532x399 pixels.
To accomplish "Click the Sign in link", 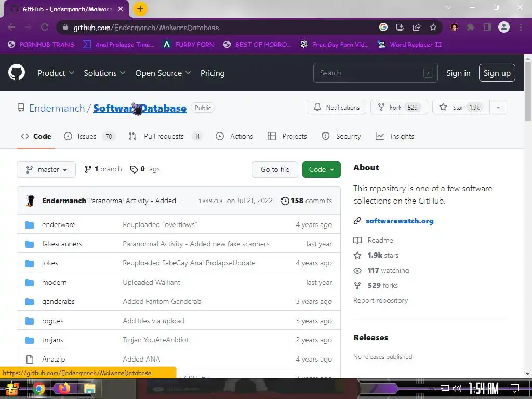I will pos(458,73).
